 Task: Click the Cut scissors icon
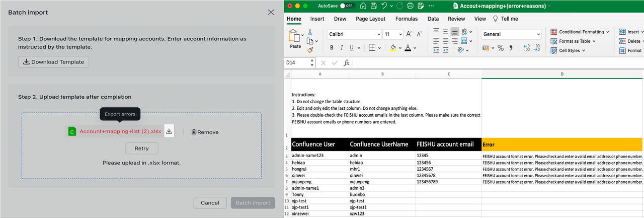coord(310,32)
